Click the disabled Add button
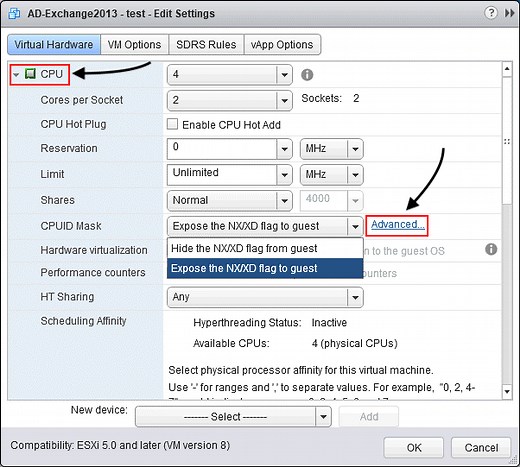Screen dimensions: 520x467 coord(369,416)
